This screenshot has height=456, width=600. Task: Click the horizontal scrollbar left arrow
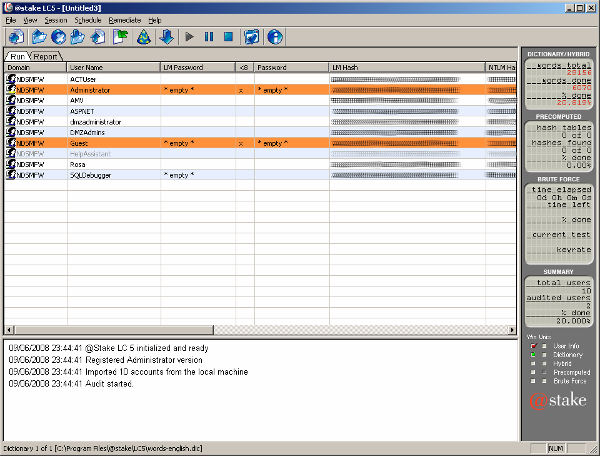[9, 330]
